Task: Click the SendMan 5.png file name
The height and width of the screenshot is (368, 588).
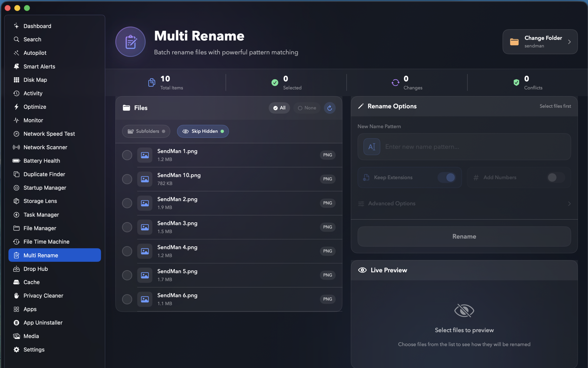Action: (x=177, y=271)
